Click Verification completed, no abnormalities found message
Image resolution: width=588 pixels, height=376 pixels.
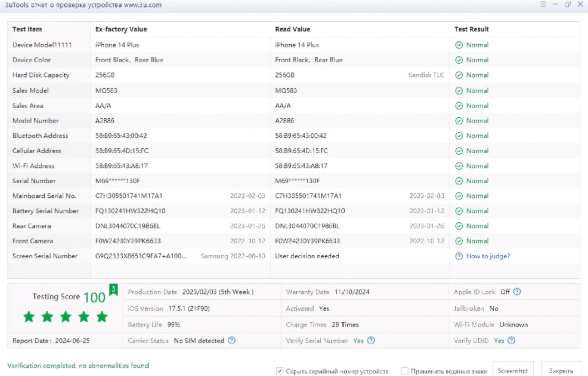pos(78,366)
